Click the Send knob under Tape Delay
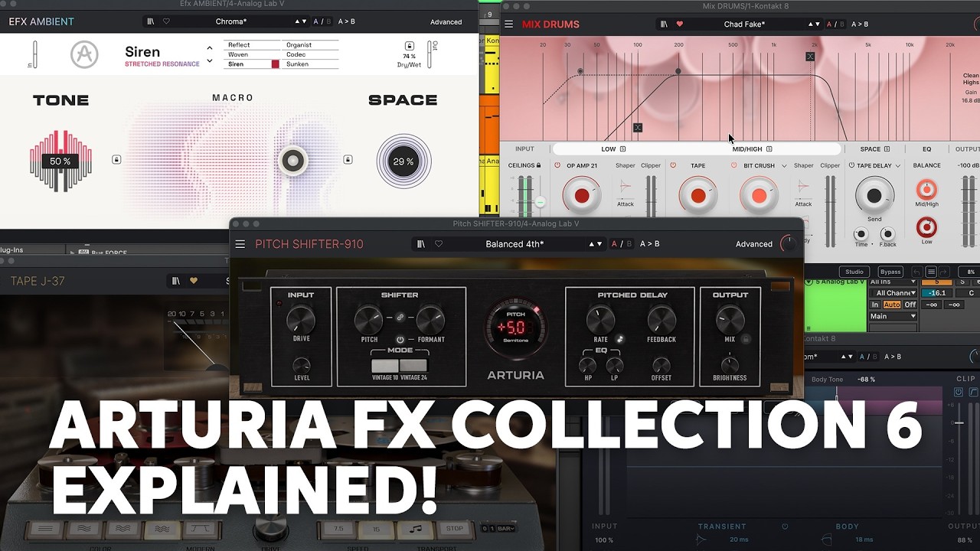The image size is (980, 551). pos(874,196)
